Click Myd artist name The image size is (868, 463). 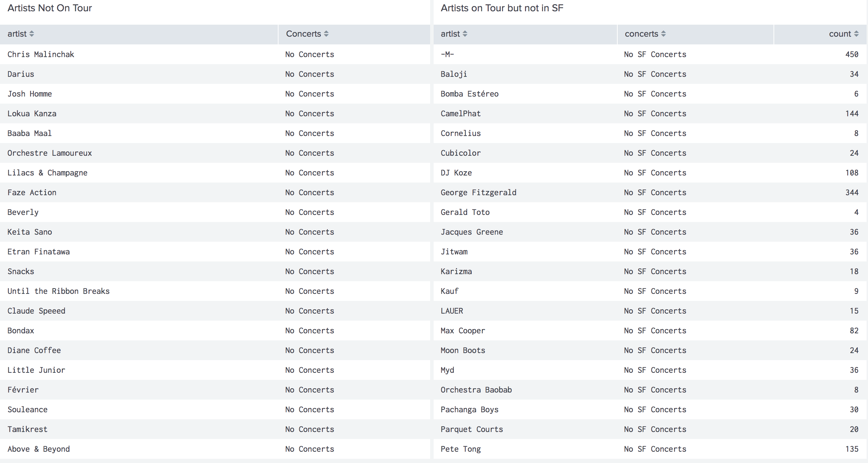point(447,370)
